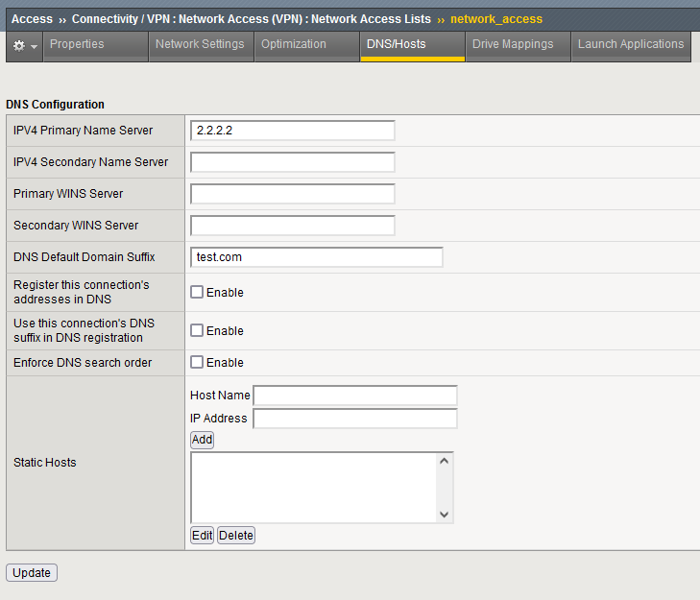Enable Enforce DNS search order checkbox
Image resolution: width=700 pixels, height=600 pixels.
(197, 363)
